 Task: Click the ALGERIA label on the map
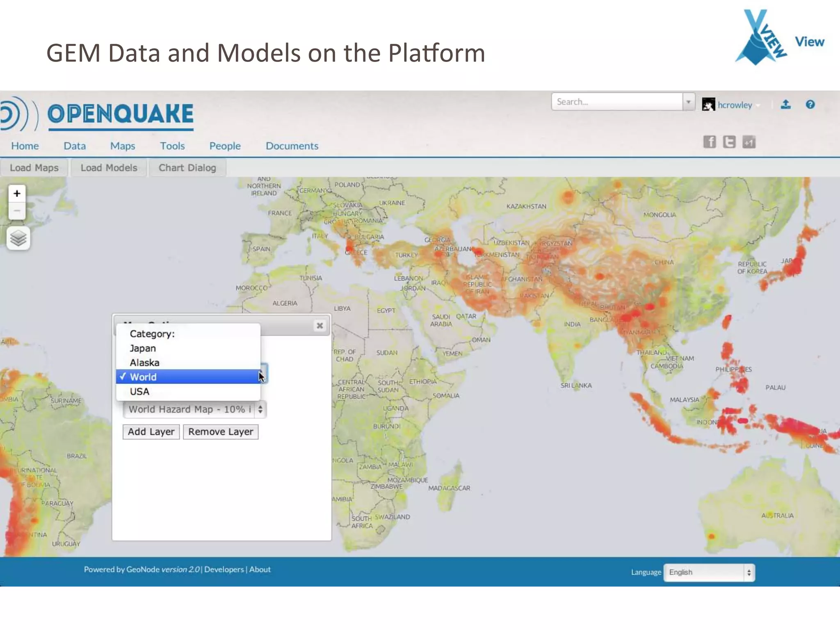[x=285, y=304]
